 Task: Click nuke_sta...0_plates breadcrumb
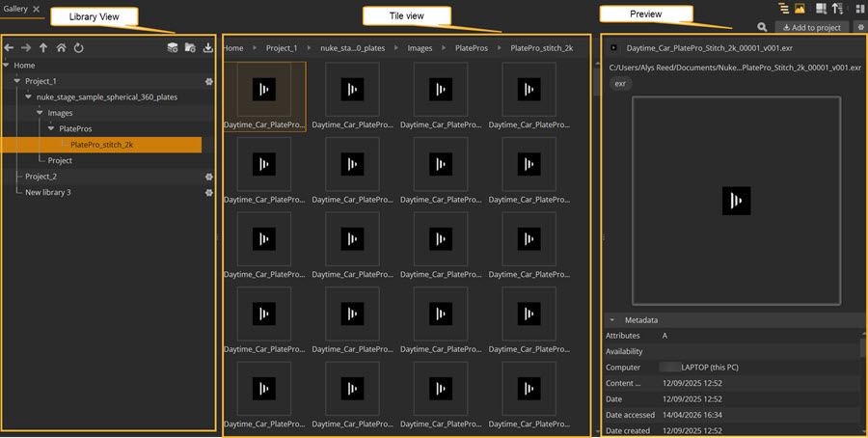[353, 48]
